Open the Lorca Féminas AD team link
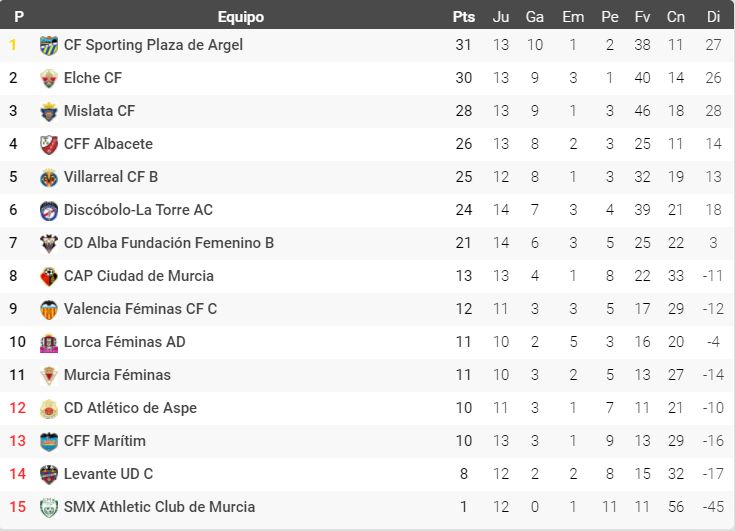 [126, 342]
